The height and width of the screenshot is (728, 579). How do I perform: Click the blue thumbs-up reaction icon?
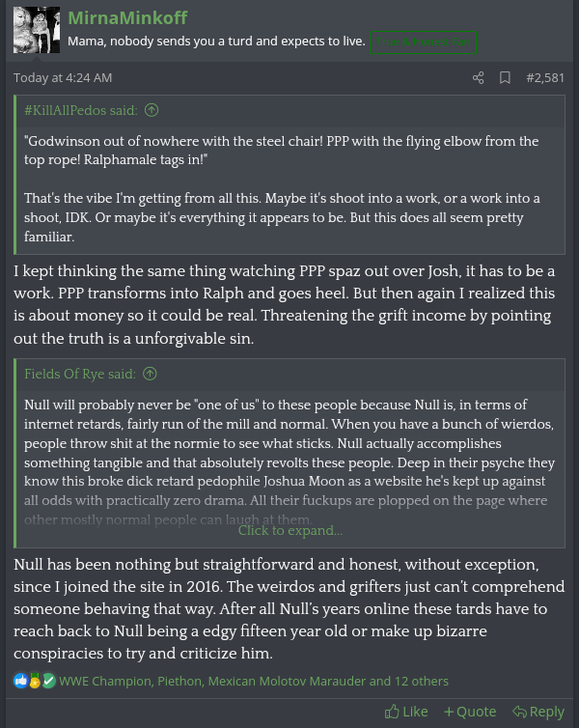(21, 681)
